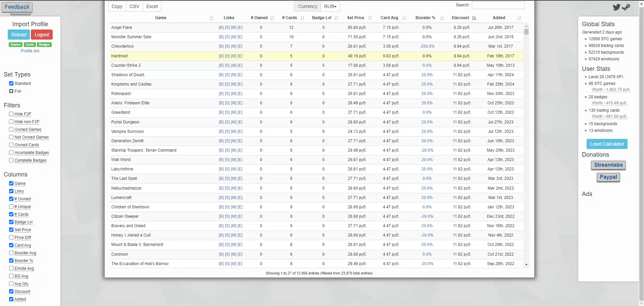Sort by # Cards column arrows
644x306 pixels.
[x=302, y=18]
